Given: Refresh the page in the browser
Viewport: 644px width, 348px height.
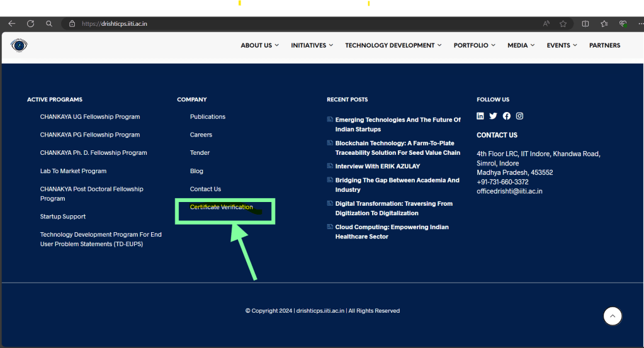Looking at the screenshot, I should (30, 24).
